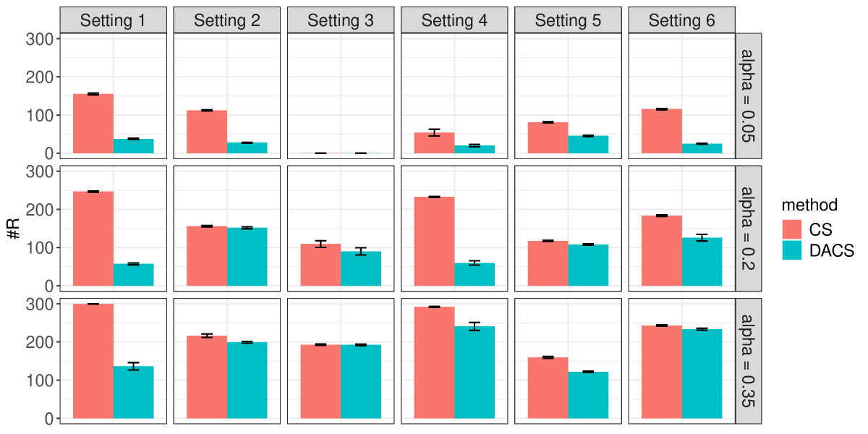Click the DACS bar in Setting 5, alpha 0.2

click(x=588, y=265)
